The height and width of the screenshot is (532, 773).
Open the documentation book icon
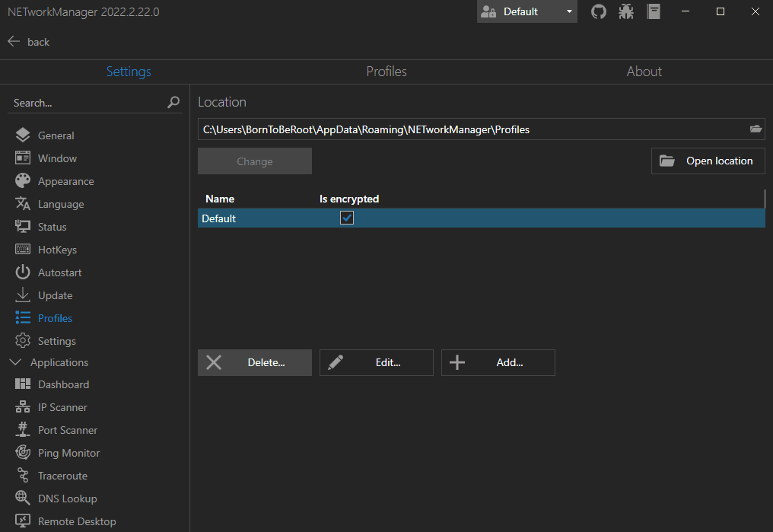[x=654, y=11]
